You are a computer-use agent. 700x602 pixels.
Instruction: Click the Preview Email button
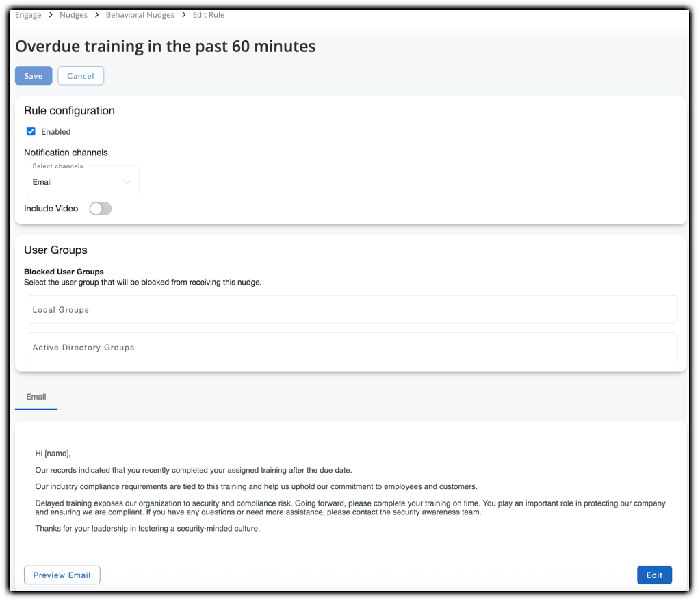(x=62, y=575)
